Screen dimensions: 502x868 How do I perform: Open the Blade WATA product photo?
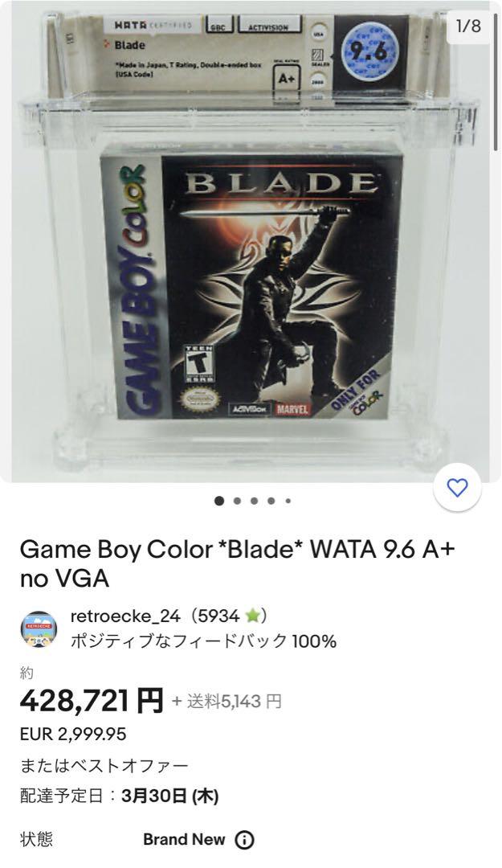250,241
